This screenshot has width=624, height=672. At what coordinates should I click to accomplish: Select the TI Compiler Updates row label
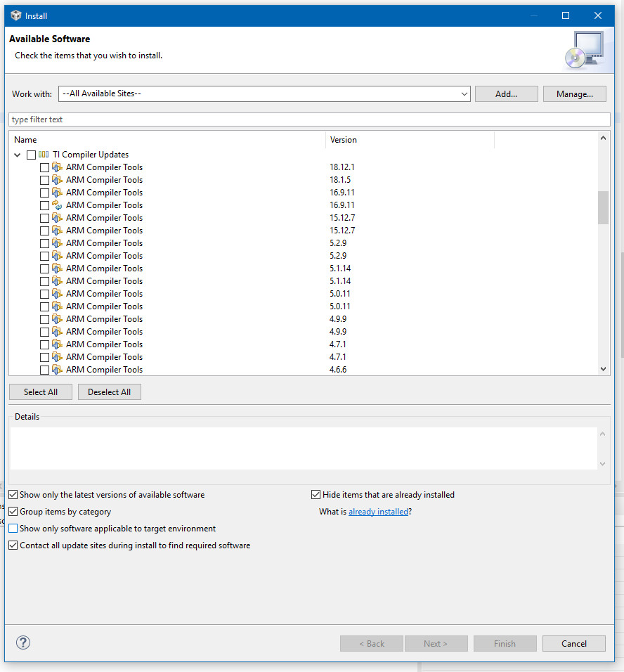(91, 154)
